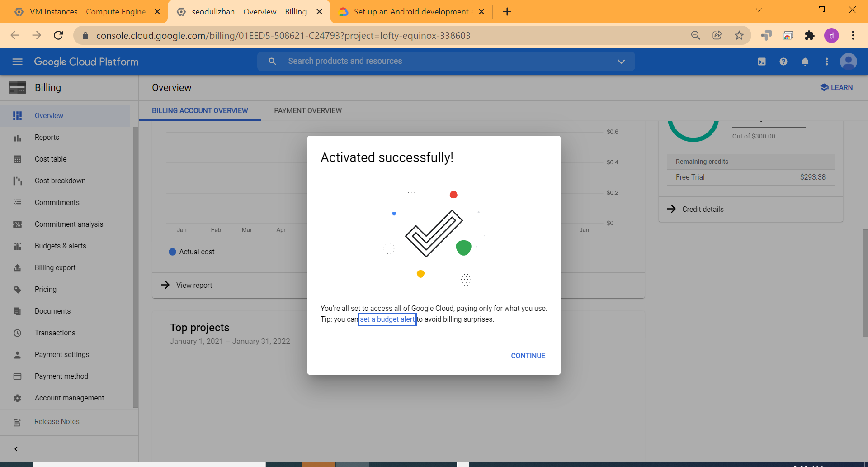Select the Commitment analysis percent icon
The height and width of the screenshot is (467, 868).
[18, 224]
